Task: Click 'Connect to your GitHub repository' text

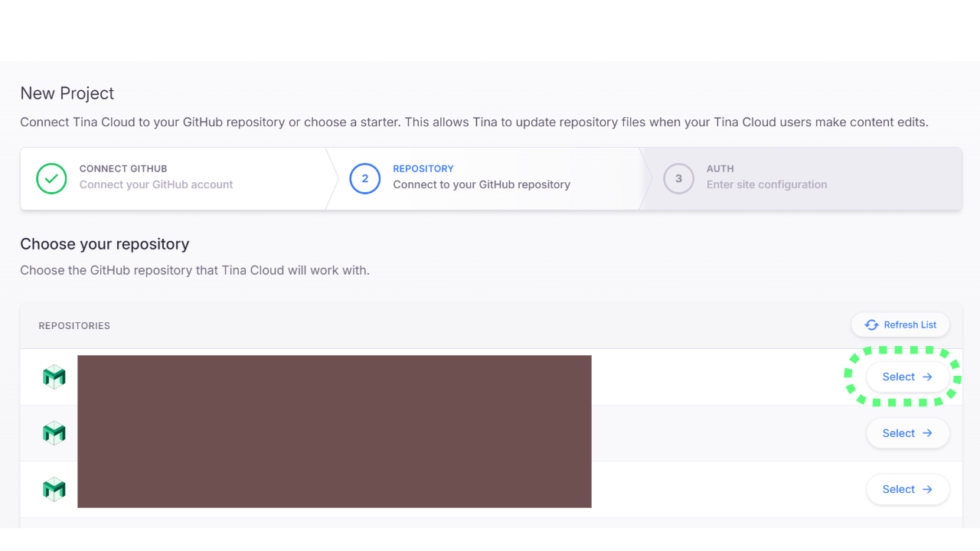Action: tap(482, 184)
